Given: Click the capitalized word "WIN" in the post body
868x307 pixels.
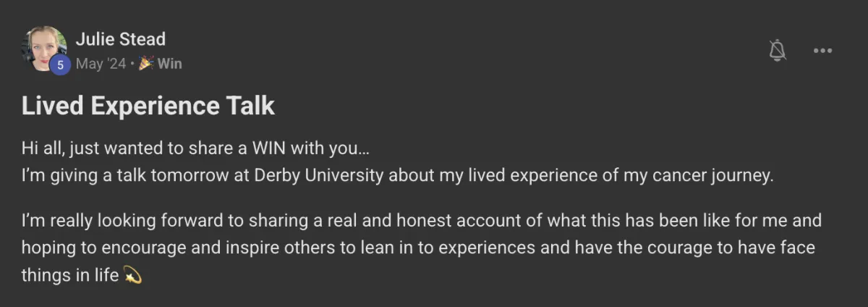Looking at the screenshot, I should pos(268,150).
